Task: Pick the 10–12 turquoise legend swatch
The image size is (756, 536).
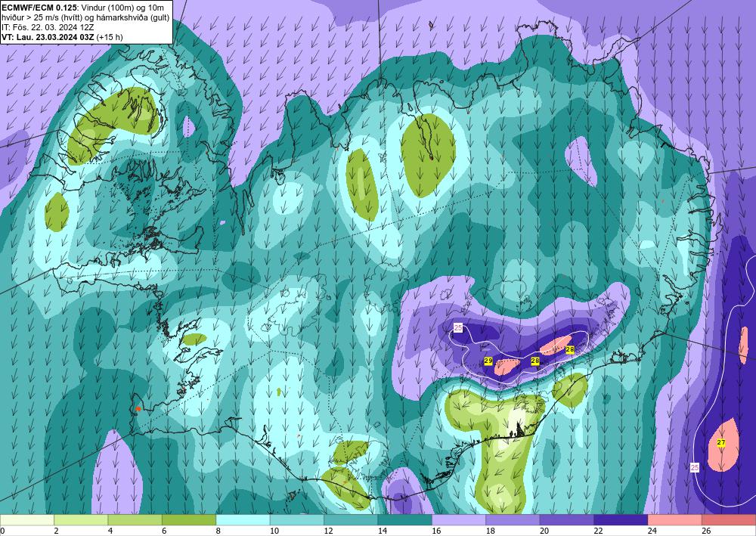Action: [297, 520]
